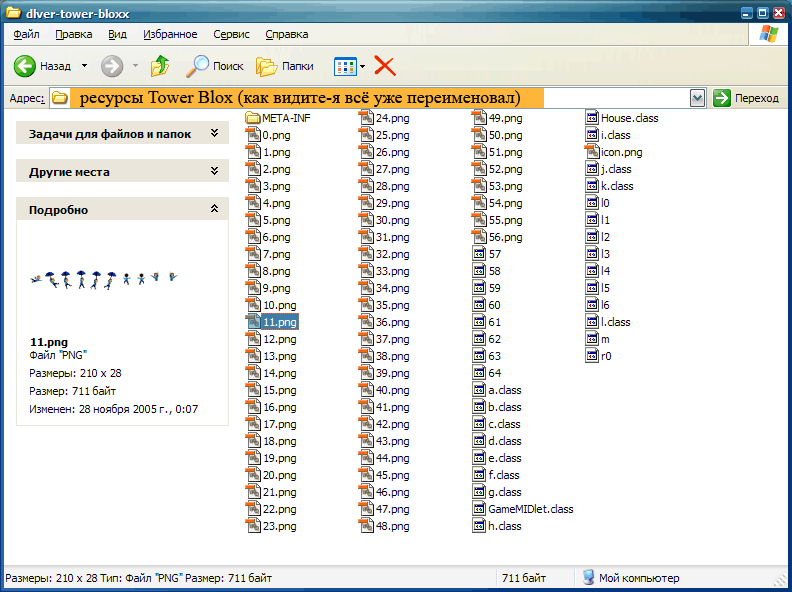
Task: Select the file named 10.png
Action: (280, 306)
